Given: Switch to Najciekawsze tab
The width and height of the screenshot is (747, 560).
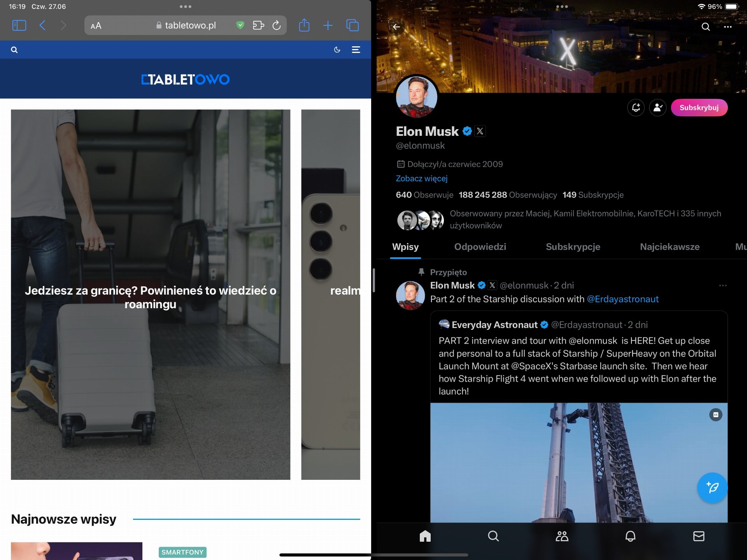Looking at the screenshot, I should pyautogui.click(x=670, y=247).
